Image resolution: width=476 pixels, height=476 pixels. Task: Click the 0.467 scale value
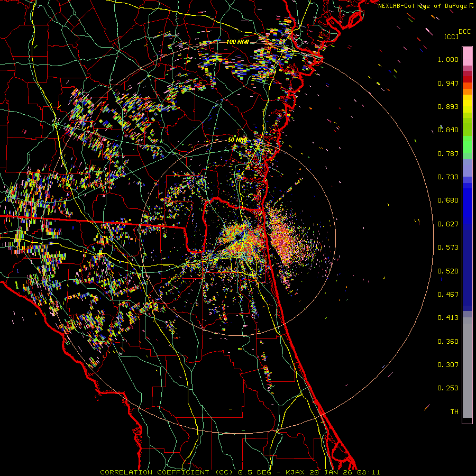click(x=448, y=295)
